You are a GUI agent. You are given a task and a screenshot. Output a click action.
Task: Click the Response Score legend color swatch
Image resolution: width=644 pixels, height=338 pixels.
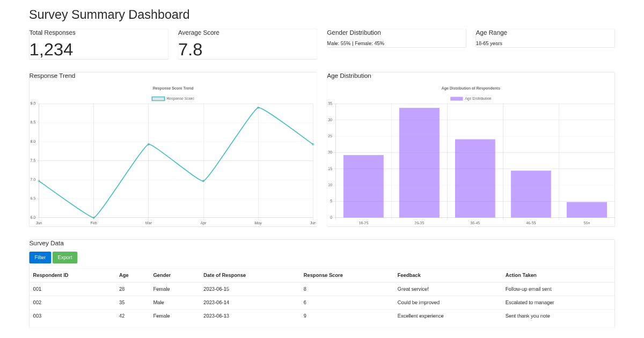point(157,98)
